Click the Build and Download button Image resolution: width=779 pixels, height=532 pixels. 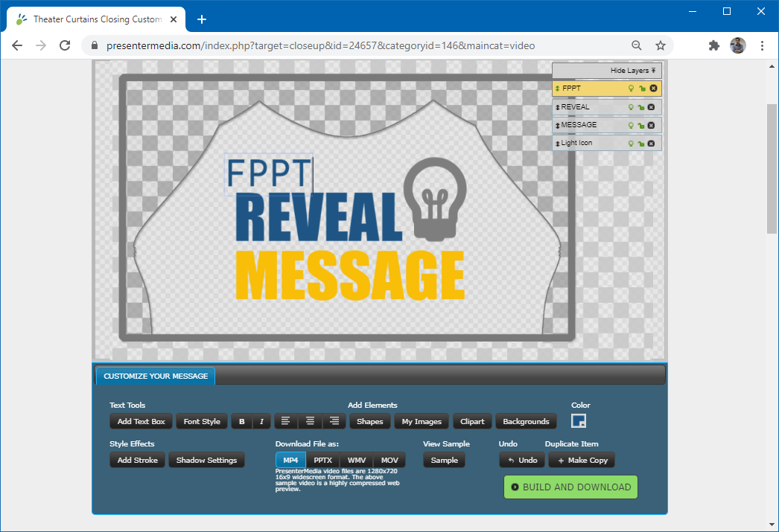pos(570,487)
